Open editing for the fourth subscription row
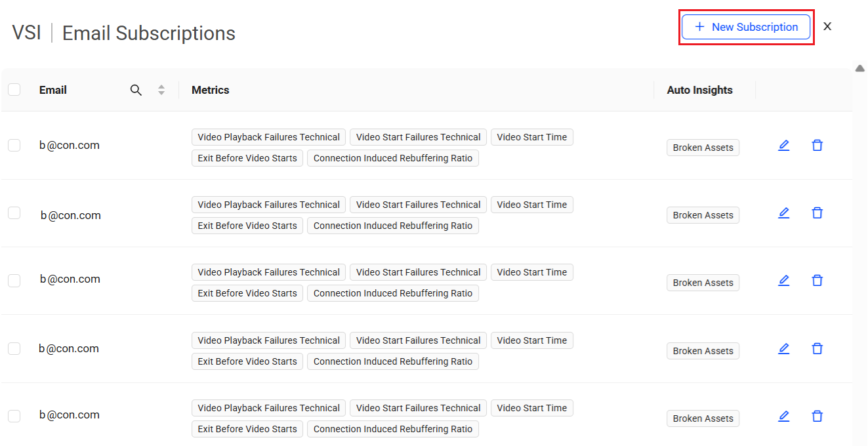This screenshot has height=446, width=868. click(783, 349)
